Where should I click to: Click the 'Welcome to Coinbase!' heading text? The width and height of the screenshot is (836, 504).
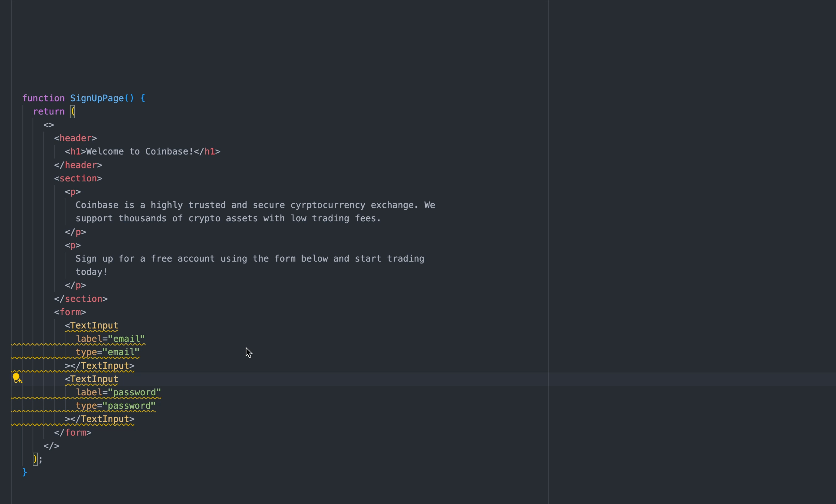(x=139, y=152)
